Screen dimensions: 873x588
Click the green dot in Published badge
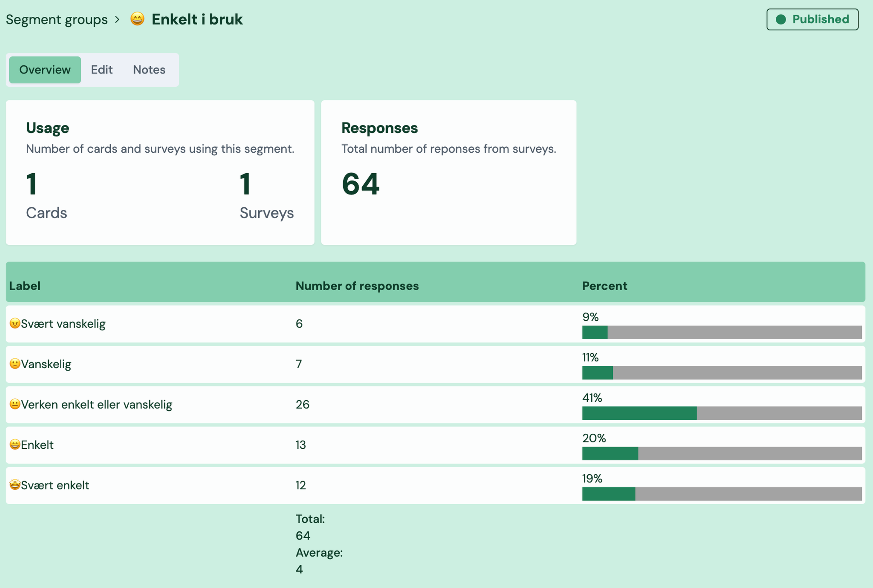click(781, 20)
